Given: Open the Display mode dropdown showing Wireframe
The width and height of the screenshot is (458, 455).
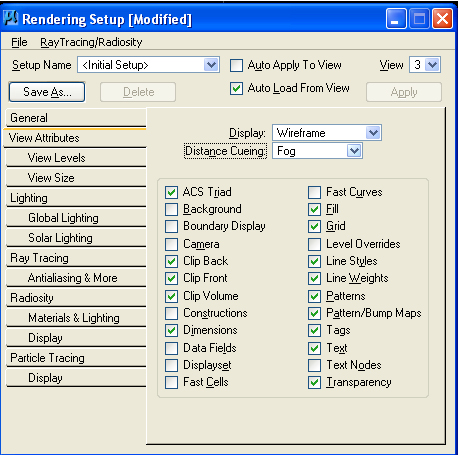Looking at the screenshot, I should 373,133.
